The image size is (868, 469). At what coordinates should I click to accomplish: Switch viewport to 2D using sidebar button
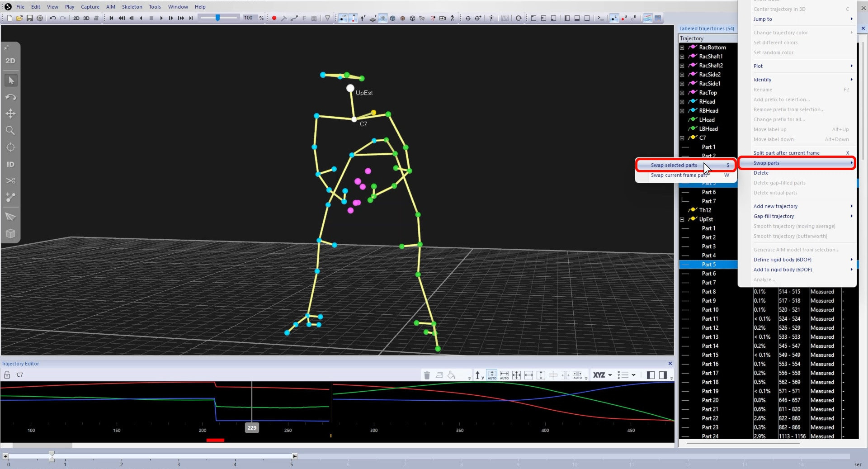[x=10, y=61]
